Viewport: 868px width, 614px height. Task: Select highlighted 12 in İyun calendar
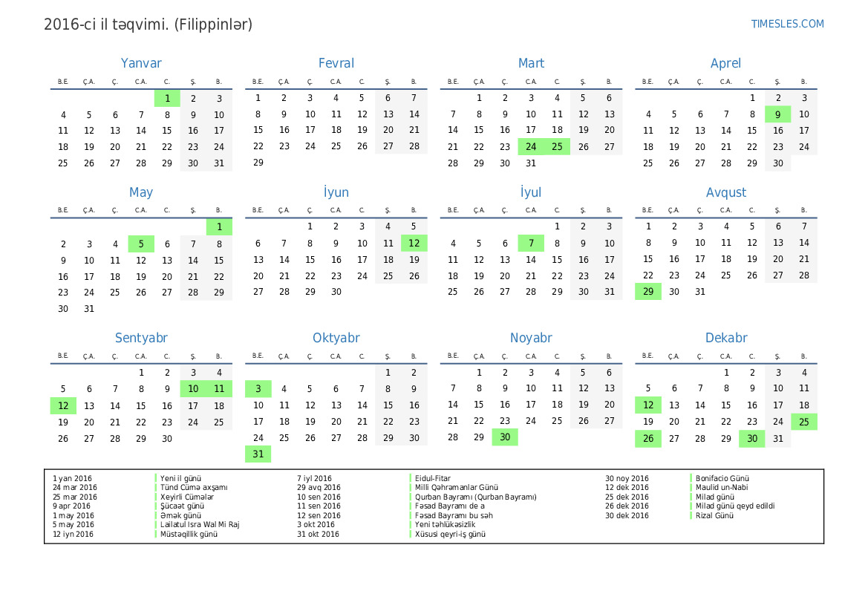pos(414,244)
